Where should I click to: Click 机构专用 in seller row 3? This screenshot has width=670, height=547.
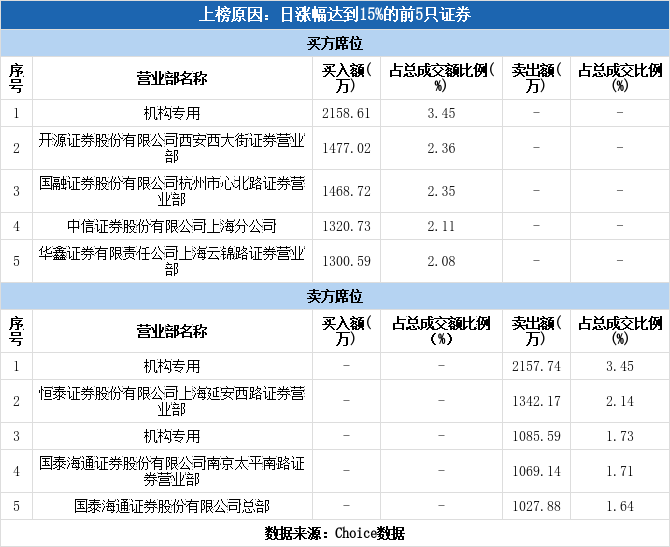pyautogui.click(x=172, y=436)
